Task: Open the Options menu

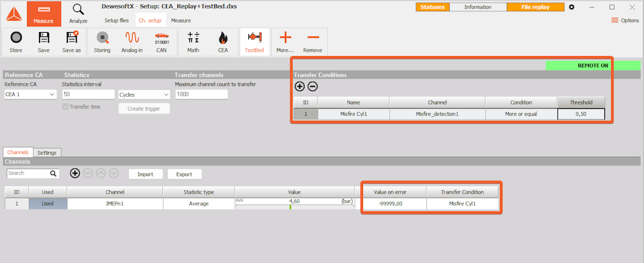Action: [625, 21]
